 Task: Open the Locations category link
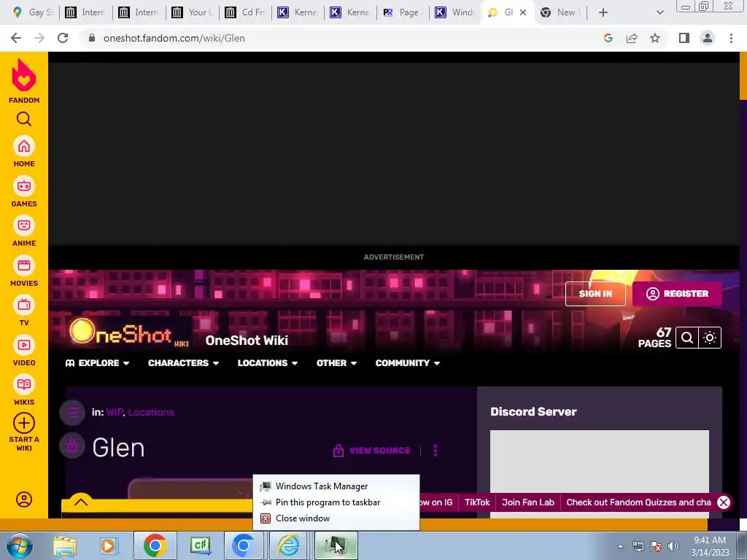click(151, 413)
